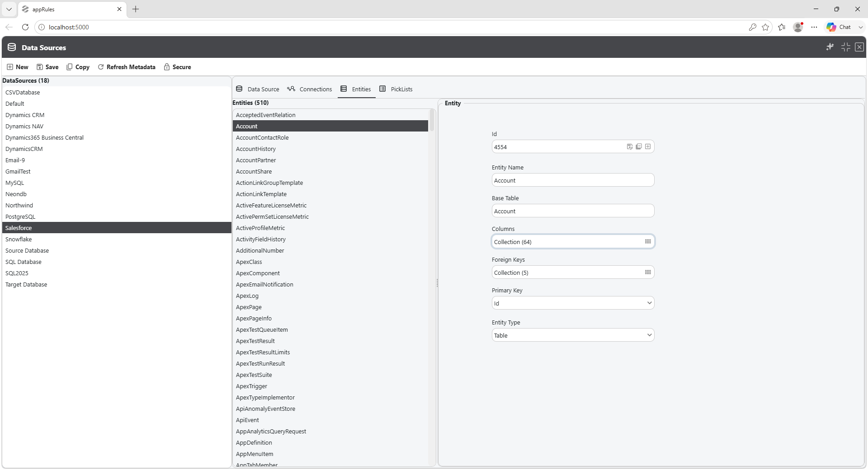
Task: Click the plus-square icon in Id field
Action: point(648,146)
